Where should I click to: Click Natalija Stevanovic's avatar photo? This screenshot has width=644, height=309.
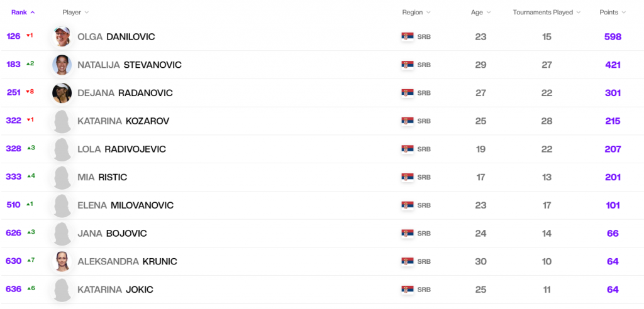tap(62, 65)
